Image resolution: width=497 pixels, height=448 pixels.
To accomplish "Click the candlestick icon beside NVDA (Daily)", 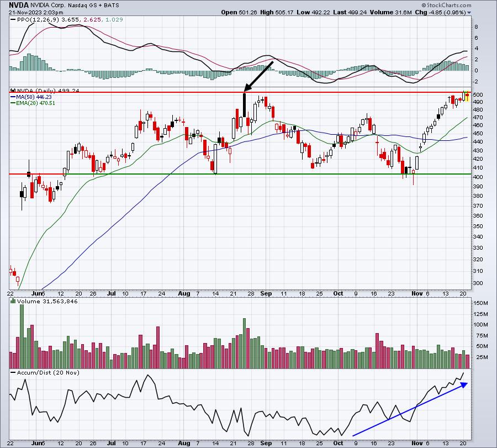I will [x=13, y=91].
